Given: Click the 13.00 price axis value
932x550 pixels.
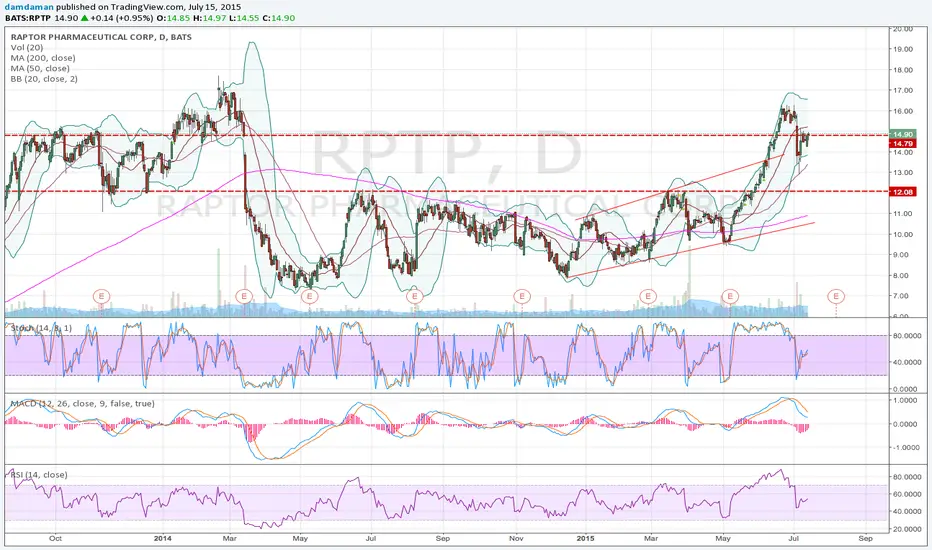Looking at the screenshot, I should [903, 172].
